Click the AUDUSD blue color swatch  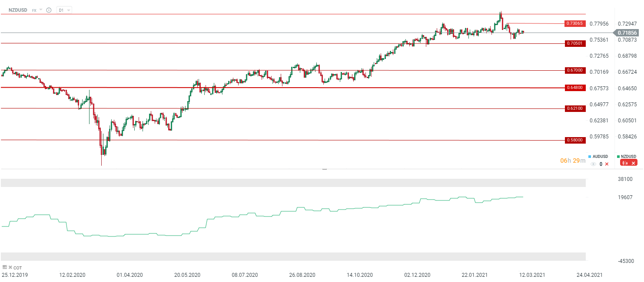[590, 156]
